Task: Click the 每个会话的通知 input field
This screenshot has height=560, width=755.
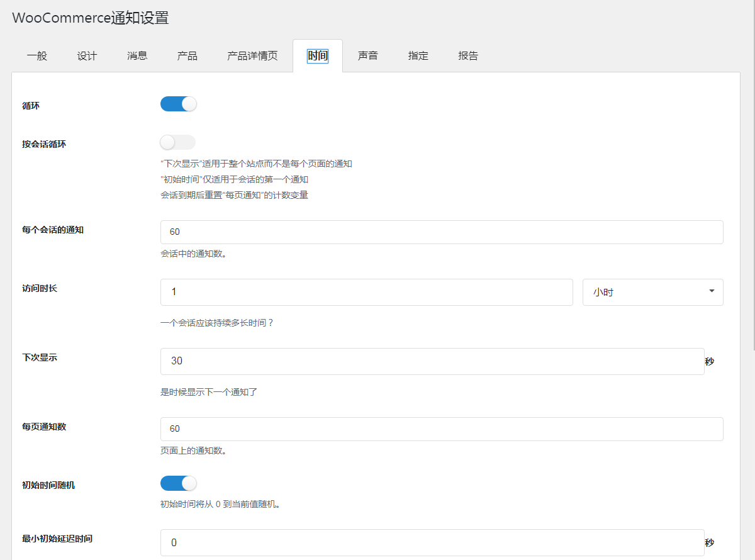Action: pyautogui.click(x=442, y=232)
